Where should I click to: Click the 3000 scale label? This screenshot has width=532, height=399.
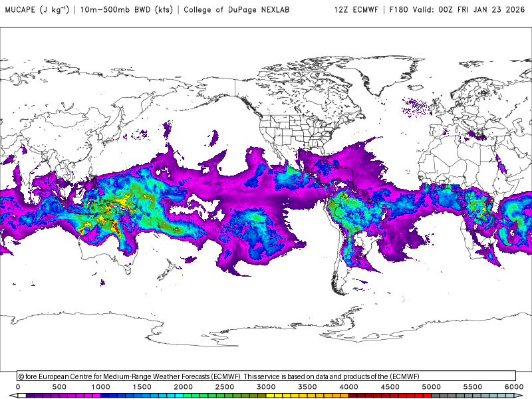267,387
